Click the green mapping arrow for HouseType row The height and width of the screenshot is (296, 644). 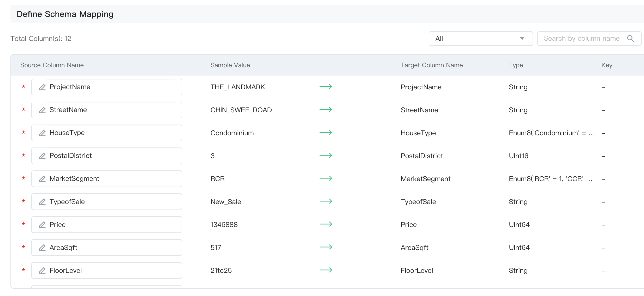(x=326, y=133)
